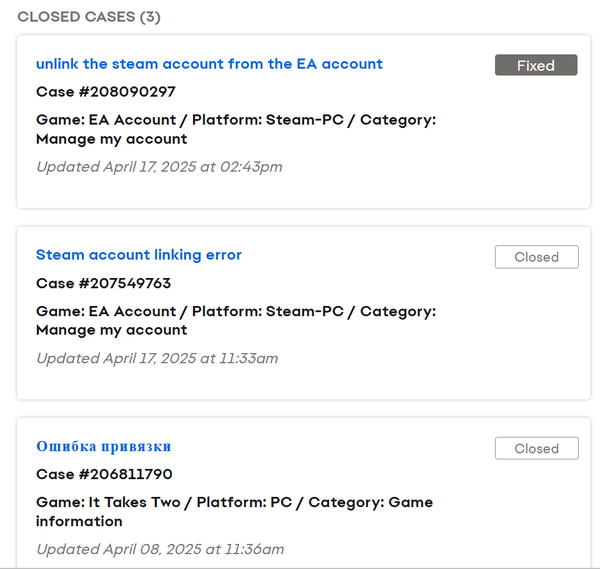Click 'Updated April 17, 2025 at 11:33am' timestamp
Screen dimensions: 600x569
click(157, 358)
